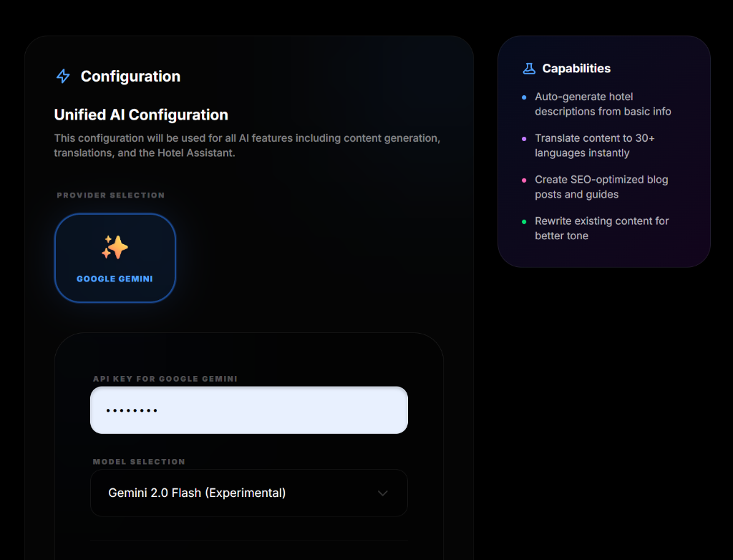Click the Unified AI Configuration heading
The height and width of the screenshot is (560, 733).
pos(141,115)
